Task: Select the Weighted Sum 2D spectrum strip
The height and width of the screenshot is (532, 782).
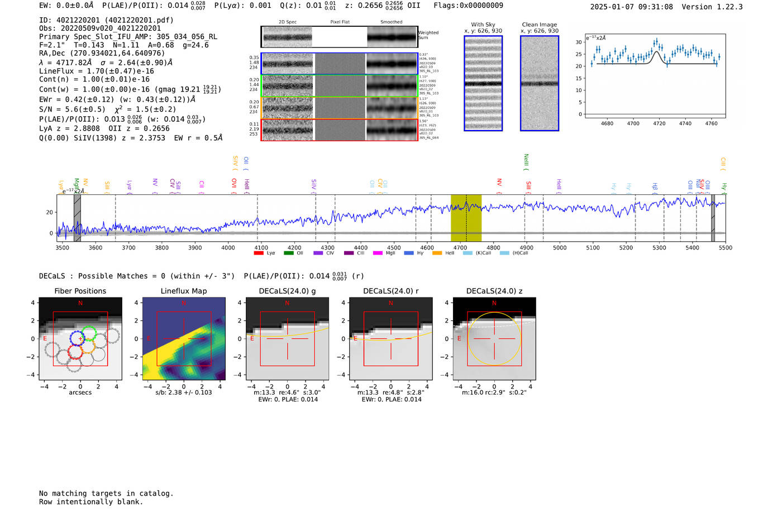Action: [x=340, y=37]
